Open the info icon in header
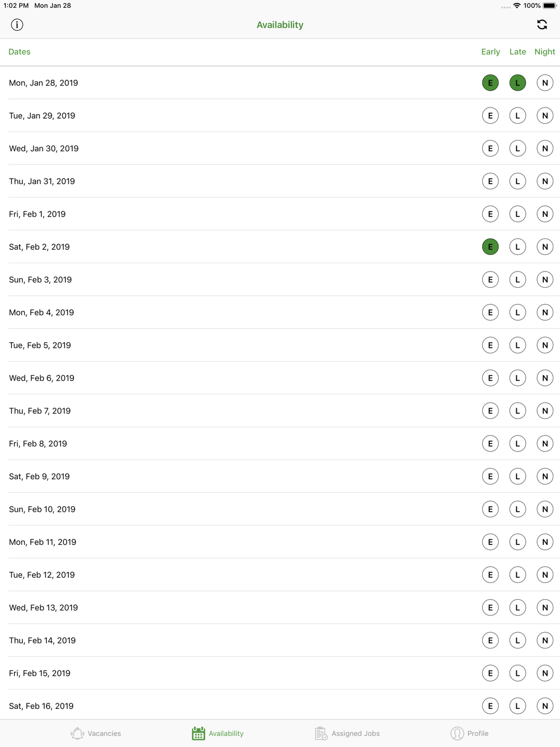The width and height of the screenshot is (560, 747). coord(17,25)
